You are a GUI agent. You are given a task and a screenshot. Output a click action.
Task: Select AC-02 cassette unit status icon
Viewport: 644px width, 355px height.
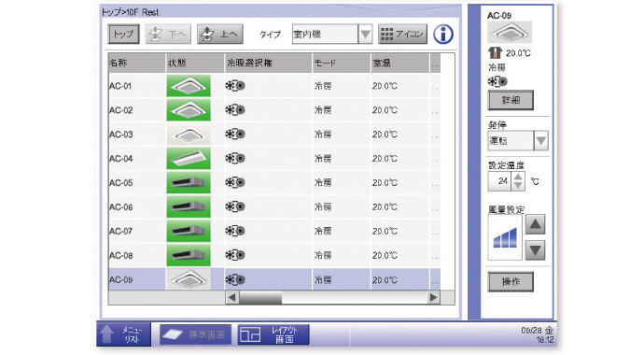tap(189, 110)
